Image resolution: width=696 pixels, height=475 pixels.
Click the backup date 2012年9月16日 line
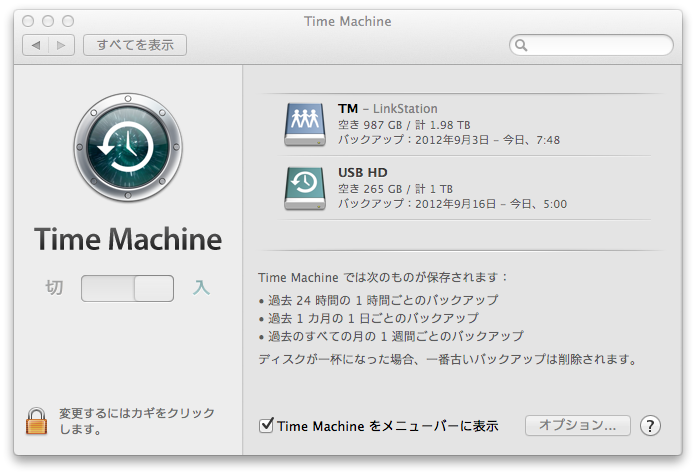(x=452, y=204)
